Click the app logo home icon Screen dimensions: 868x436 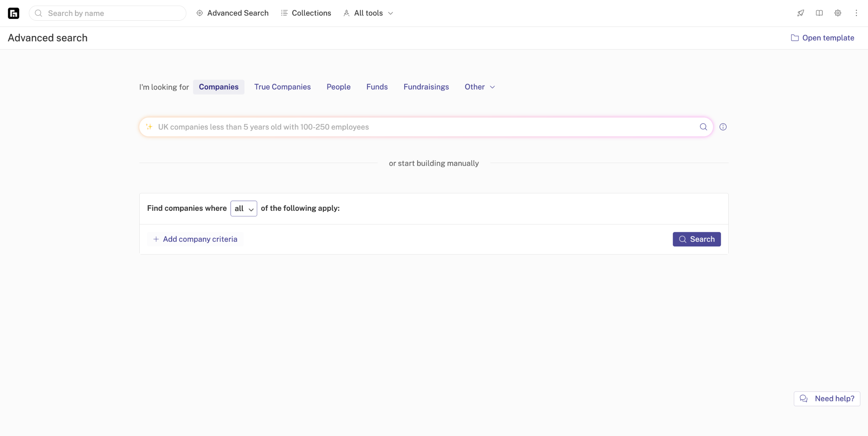click(x=14, y=13)
